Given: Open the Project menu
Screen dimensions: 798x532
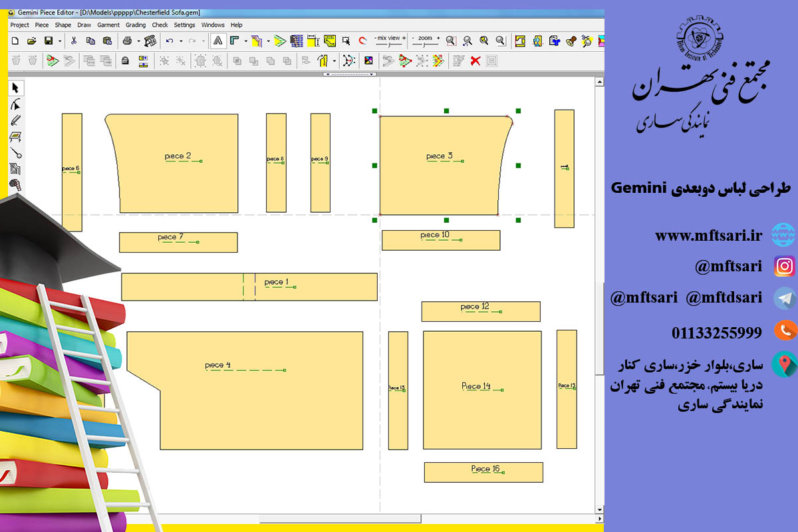Looking at the screenshot, I should coord(19,25).
